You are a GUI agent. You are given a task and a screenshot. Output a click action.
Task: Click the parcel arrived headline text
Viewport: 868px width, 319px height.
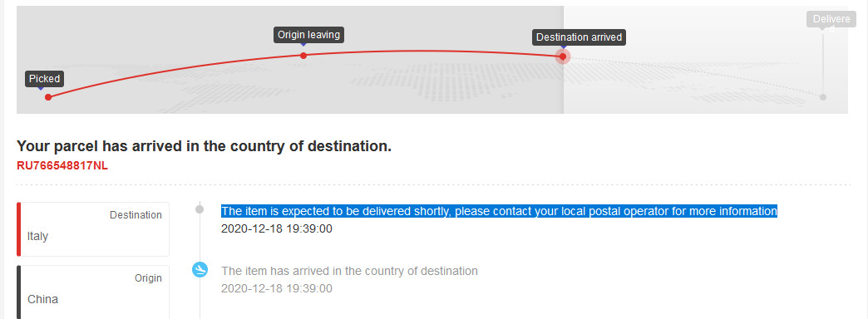click(x=205, y=146)
